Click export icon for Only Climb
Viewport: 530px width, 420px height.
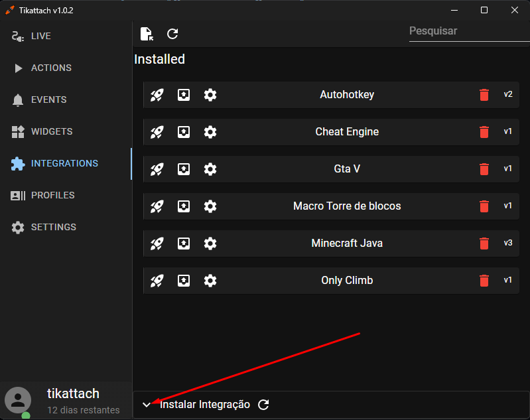tap(184, 281)
